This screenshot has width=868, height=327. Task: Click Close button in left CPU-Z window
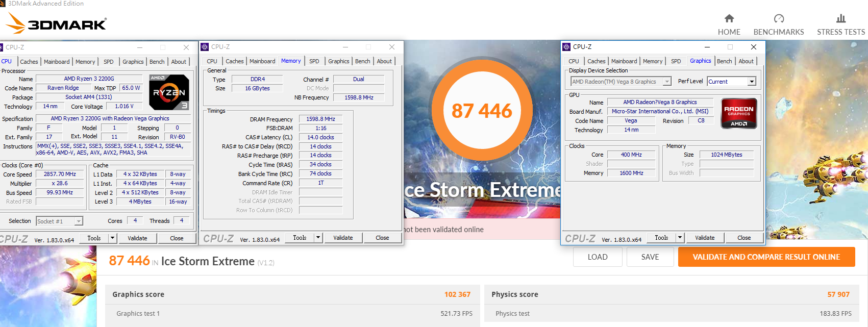(177, 238)
